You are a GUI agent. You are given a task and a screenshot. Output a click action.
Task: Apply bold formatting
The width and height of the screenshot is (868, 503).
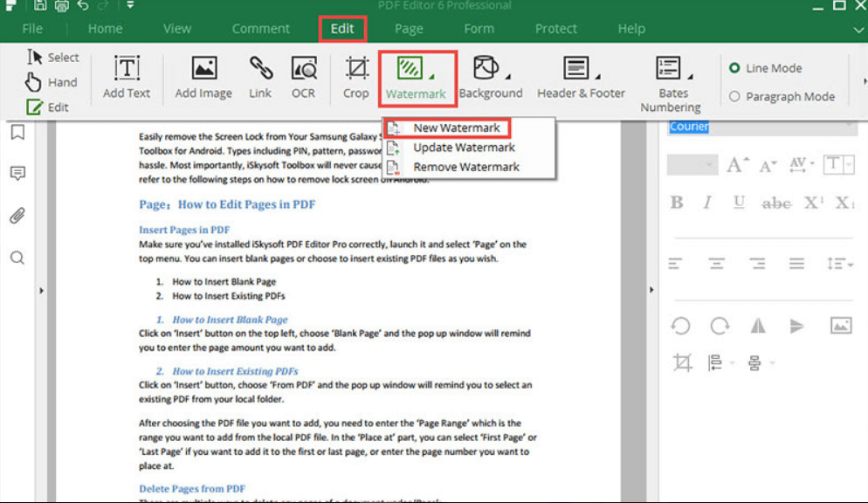pos(677,203)
